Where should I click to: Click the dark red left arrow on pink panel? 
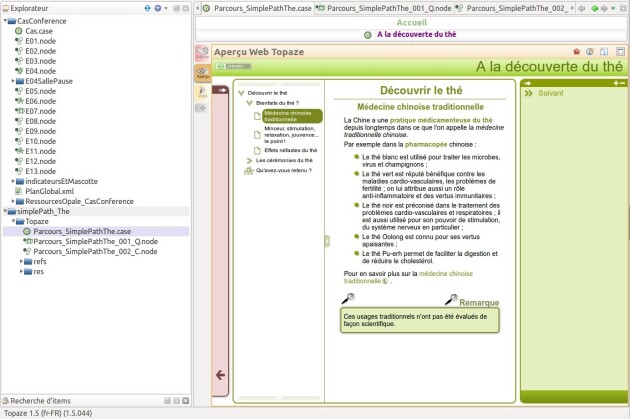pyautogui.click(x=220, y=375)
